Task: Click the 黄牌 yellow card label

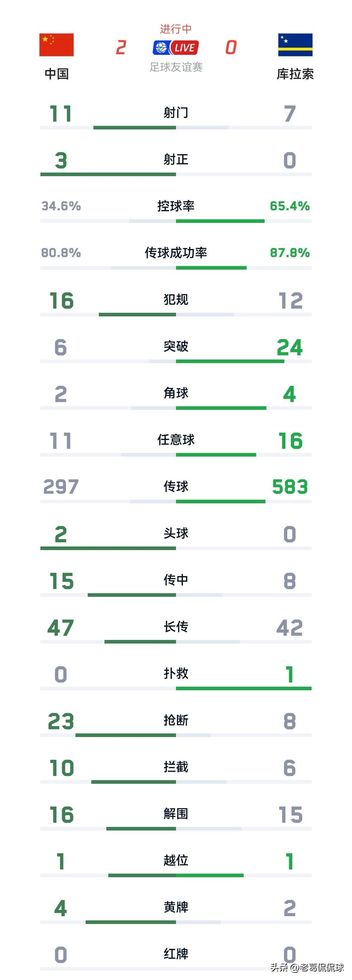Action: [176, 907]
